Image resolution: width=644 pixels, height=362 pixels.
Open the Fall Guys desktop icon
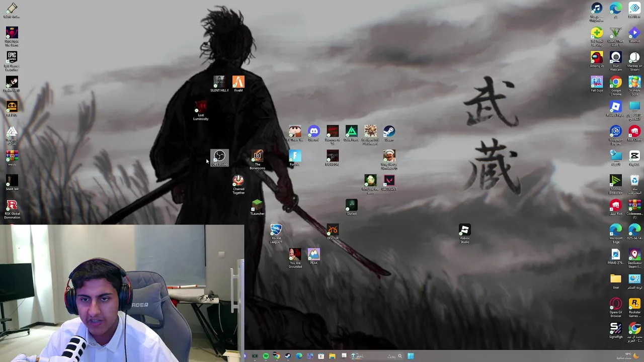pos(597,84)
